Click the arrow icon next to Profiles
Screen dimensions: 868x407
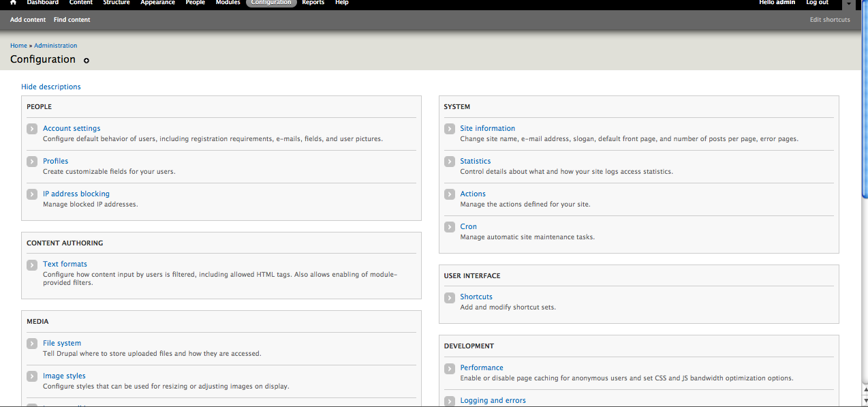[x=31, y=161]
